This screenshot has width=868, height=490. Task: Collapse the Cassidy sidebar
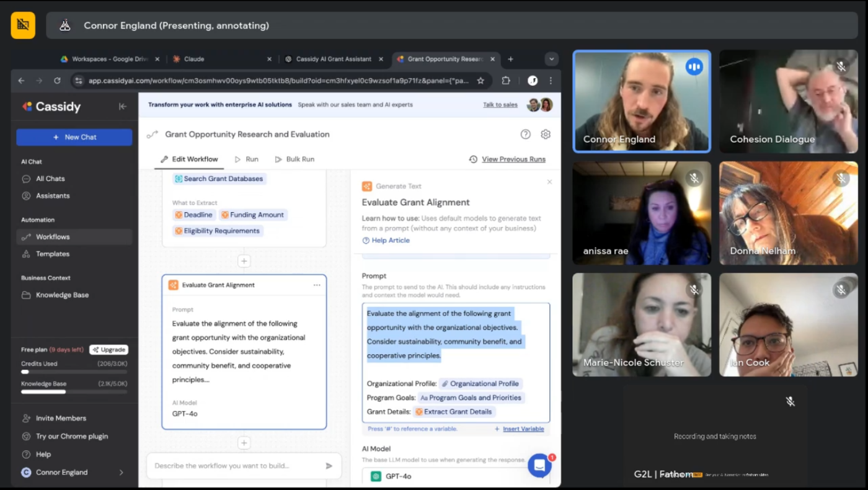click(123, 107)
